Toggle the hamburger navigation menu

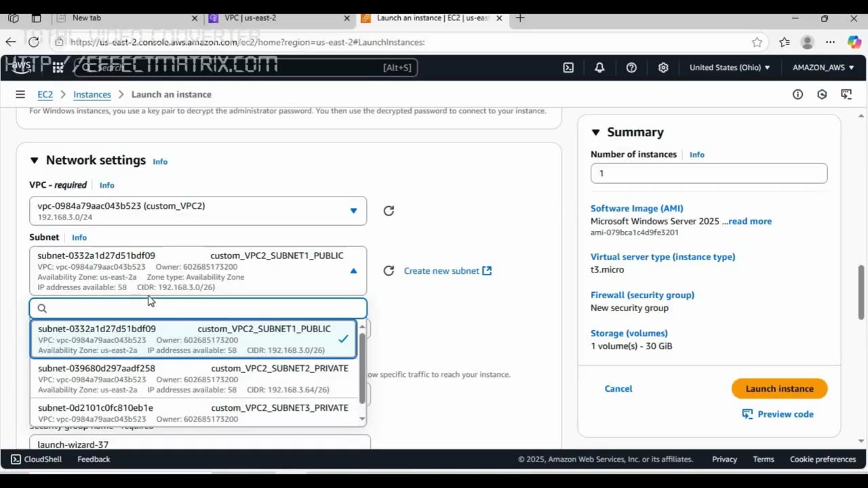pos(20,94)
